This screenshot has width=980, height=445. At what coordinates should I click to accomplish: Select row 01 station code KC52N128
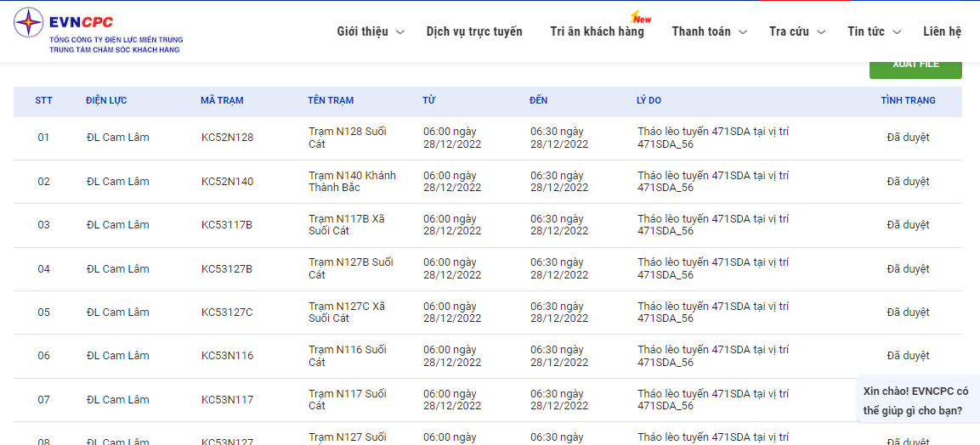227,138
